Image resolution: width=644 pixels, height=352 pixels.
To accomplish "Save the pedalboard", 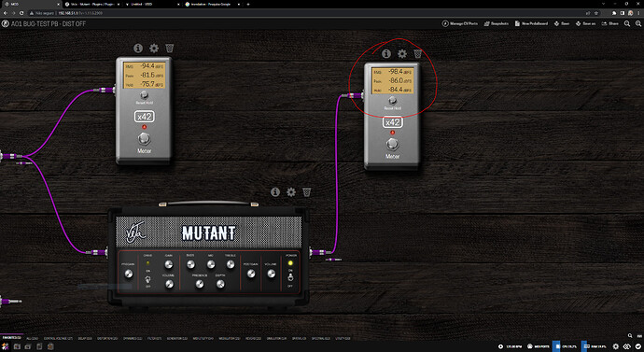I will tap(562, 24).
